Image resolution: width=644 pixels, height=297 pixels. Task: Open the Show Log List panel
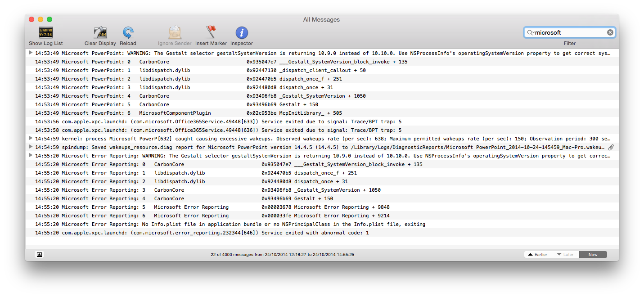pyautogui.click(x=46, y=33)
